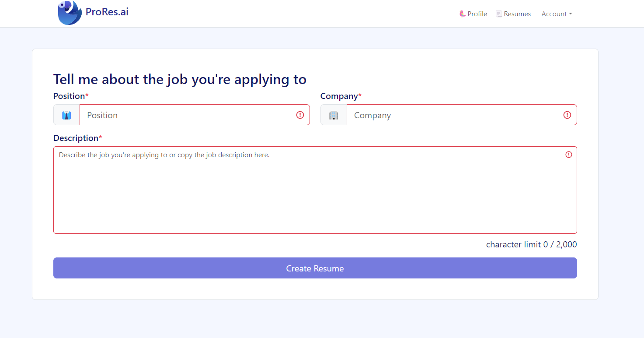Expand the Account menu chevron
This screenshot has width=644, height=338.
coord(571,14)
